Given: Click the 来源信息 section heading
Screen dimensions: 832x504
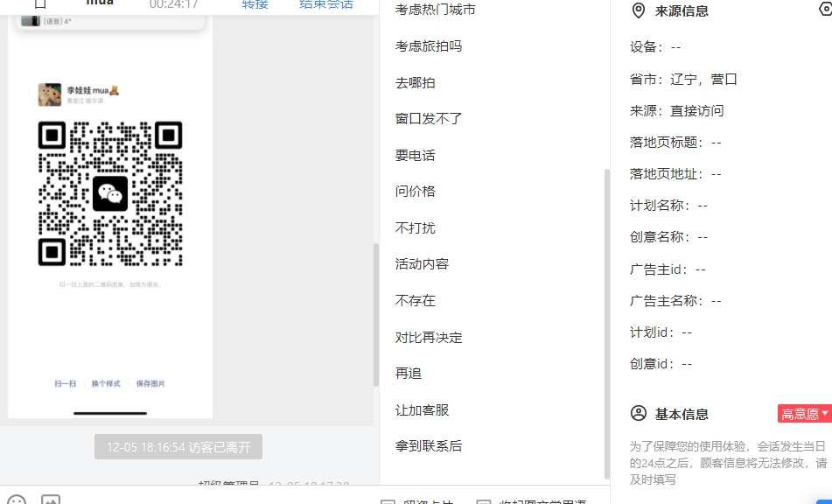Looking at the screenshot, I should [682, 11].
